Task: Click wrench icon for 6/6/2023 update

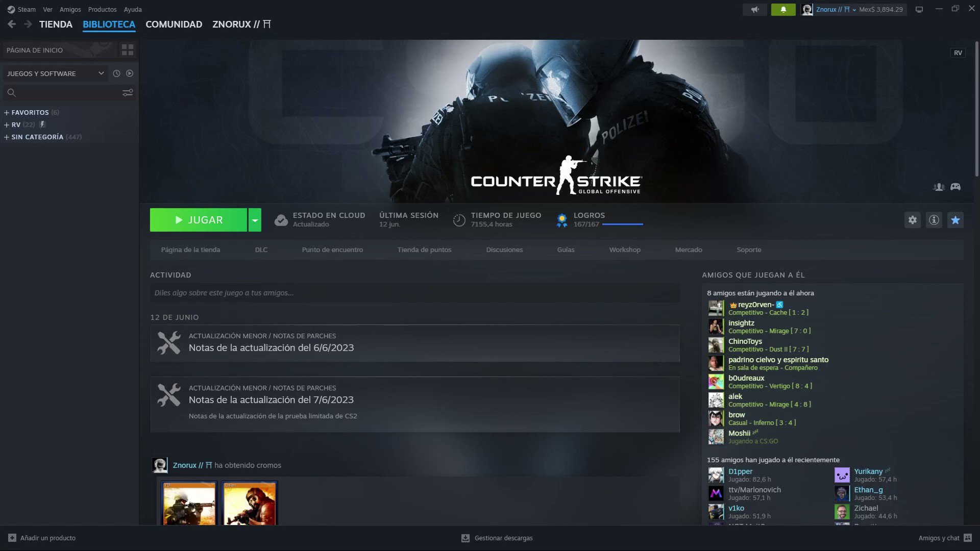Action: tap(169, 343)
